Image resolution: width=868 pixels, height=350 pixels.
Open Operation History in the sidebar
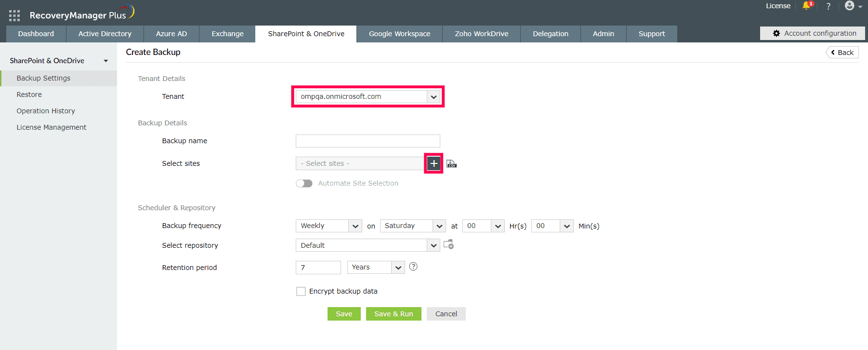point(46,111)
